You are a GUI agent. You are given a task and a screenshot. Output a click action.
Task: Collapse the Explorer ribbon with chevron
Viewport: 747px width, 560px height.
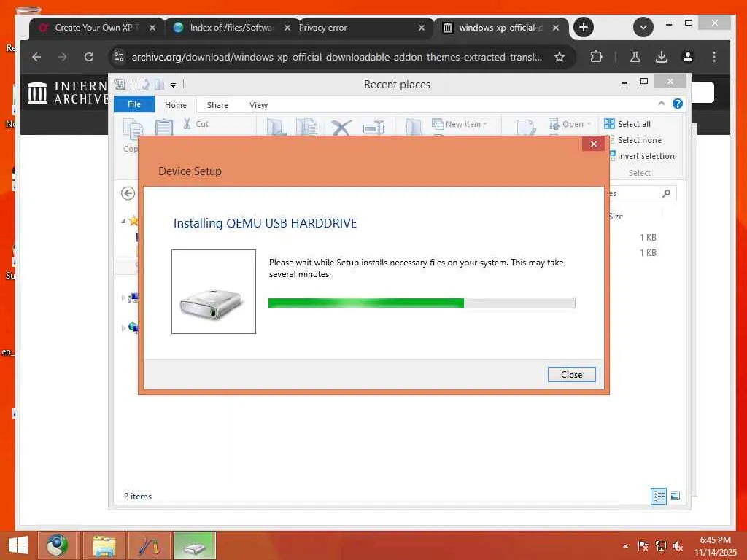tap(661, 104)
